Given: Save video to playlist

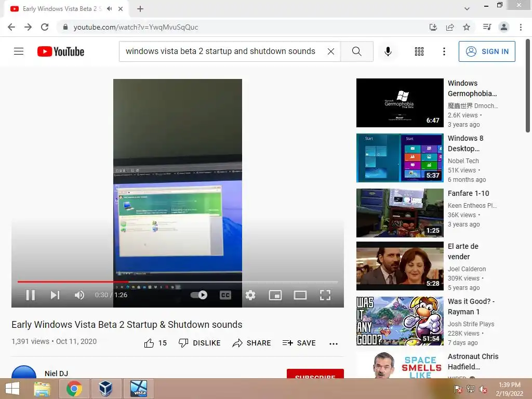Looking at the screenshot, I should [299, 343].
